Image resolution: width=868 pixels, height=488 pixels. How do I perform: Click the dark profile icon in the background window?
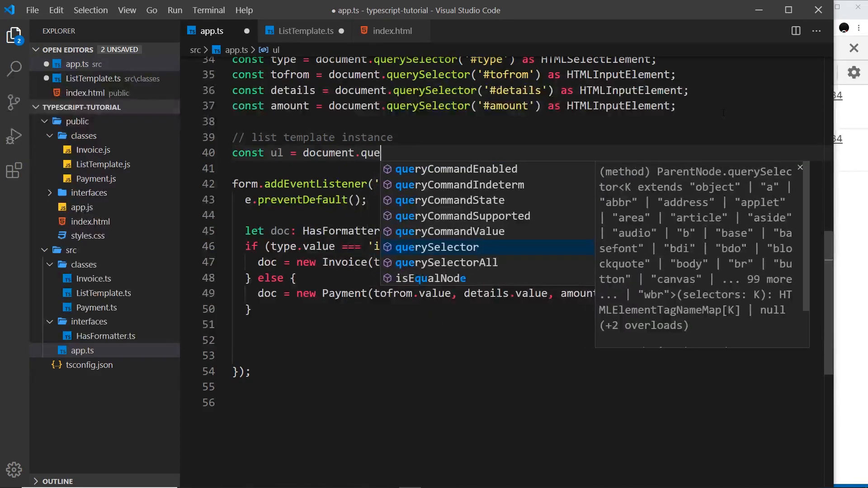point(844,28)
